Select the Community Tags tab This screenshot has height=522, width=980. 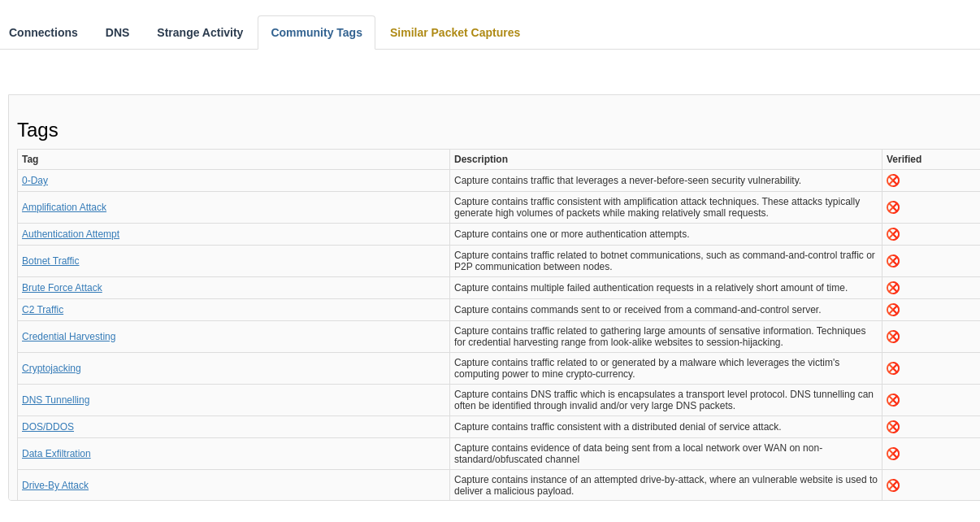[x=316, y=33]
